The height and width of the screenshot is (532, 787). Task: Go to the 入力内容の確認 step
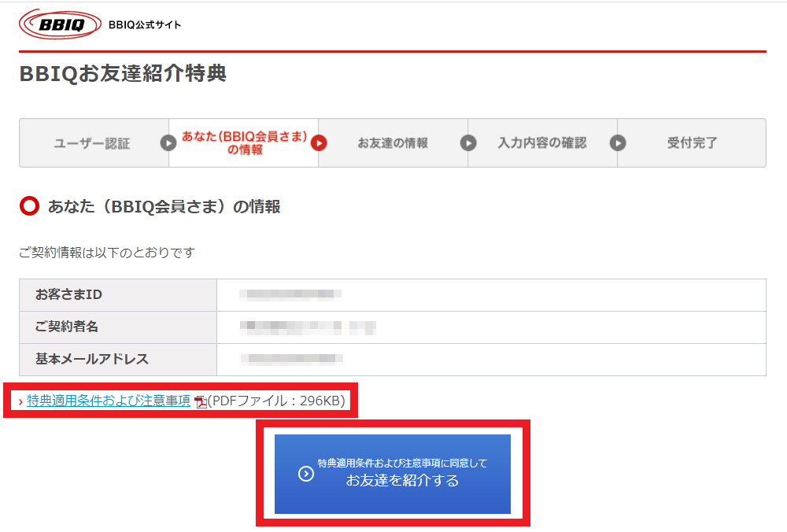pyautogui.click(x=542, y=143)
